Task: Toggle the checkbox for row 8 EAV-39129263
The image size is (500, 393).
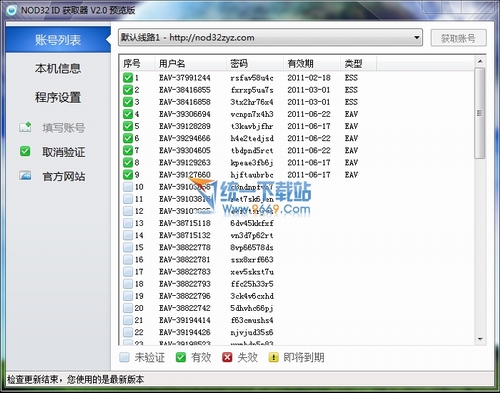Action: pyautogui.click(x=128, y=162)
